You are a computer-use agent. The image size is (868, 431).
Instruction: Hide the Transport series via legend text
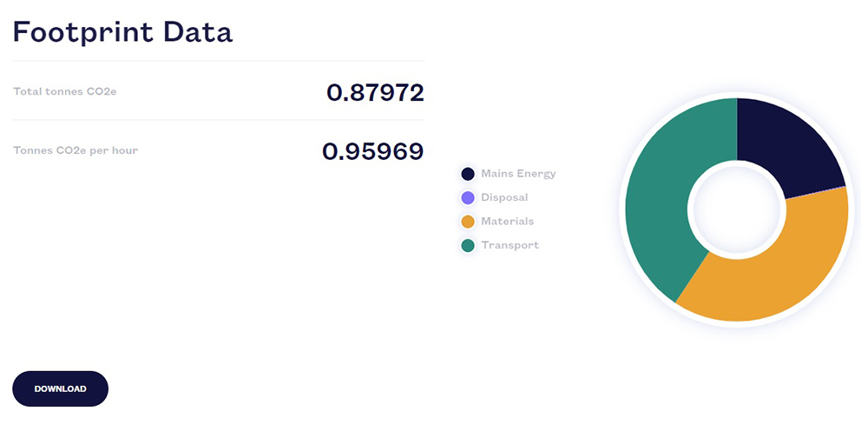point(510,246)
